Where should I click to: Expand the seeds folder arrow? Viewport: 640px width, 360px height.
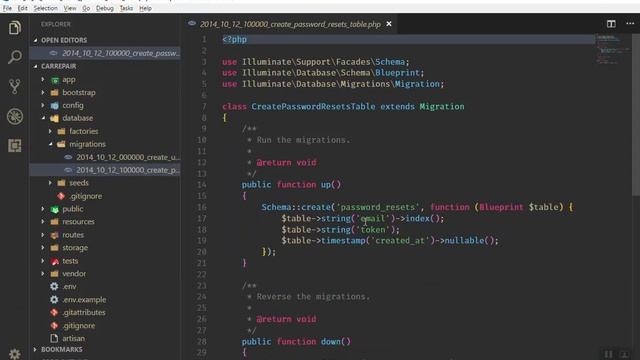(x=50, y=183)
